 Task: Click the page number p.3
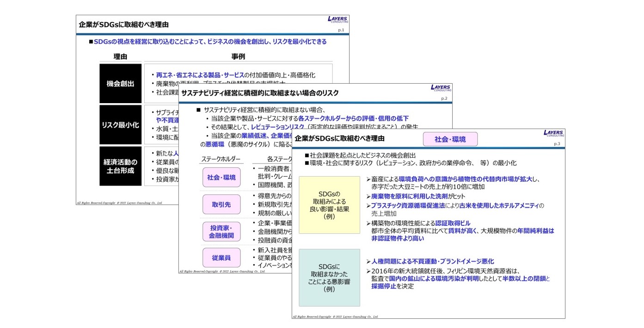coord(557,144)
